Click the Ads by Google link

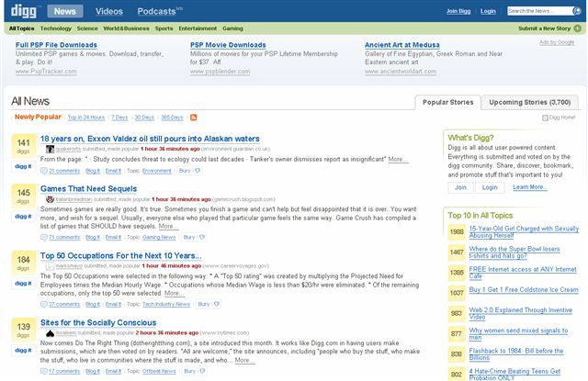coord(557,42)
